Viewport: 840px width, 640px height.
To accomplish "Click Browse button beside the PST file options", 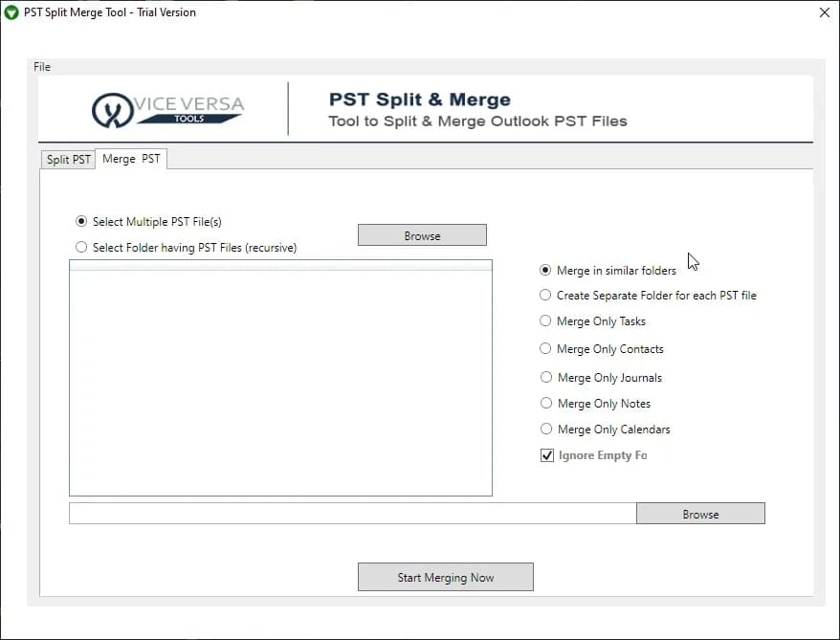I will point(422,235).
